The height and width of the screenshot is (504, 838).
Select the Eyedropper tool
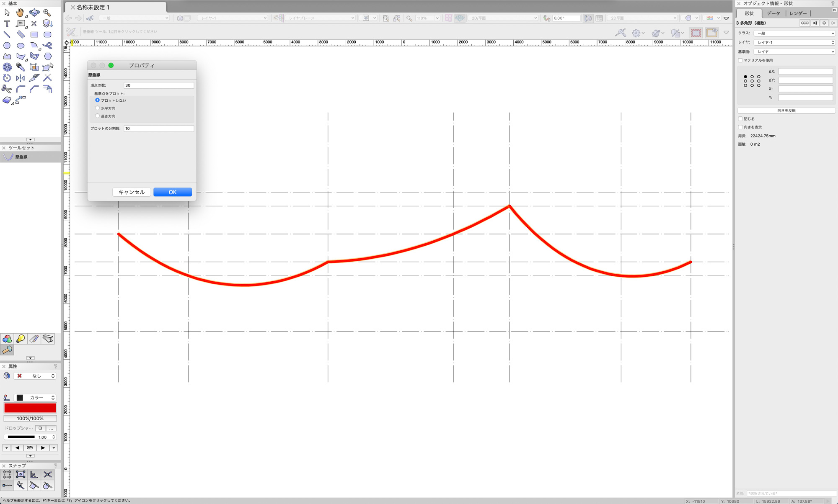click(21, 67)
